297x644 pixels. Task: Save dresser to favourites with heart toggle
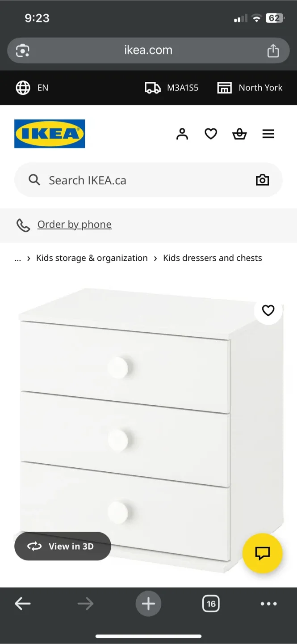[x=268, y=310]
